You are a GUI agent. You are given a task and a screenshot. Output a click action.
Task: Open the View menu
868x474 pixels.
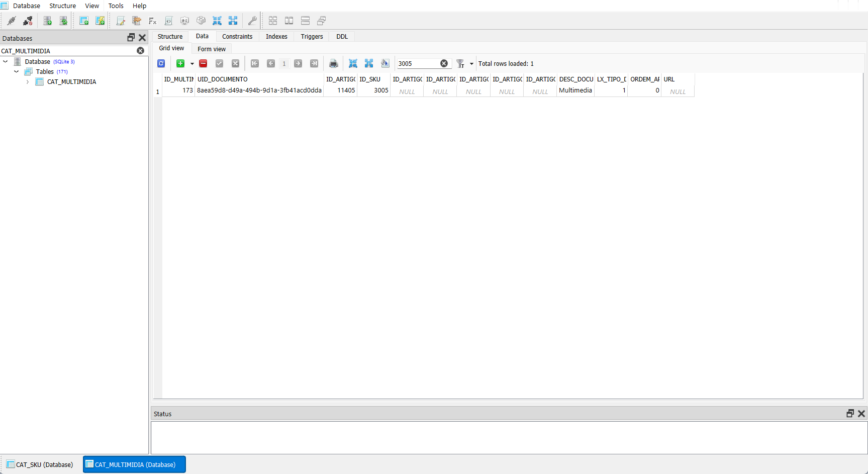tap(92, 6)
